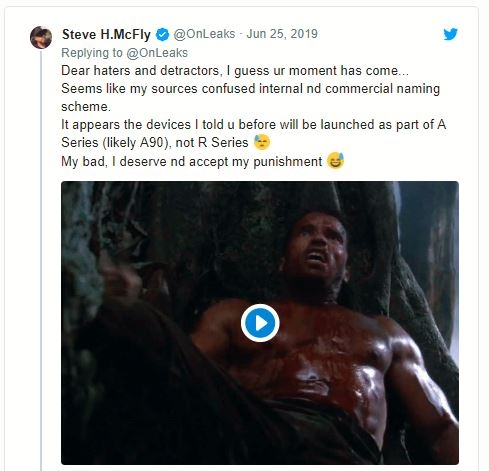
Task: Click the vertical thread line below avatar
Action: tap(41, 260)
